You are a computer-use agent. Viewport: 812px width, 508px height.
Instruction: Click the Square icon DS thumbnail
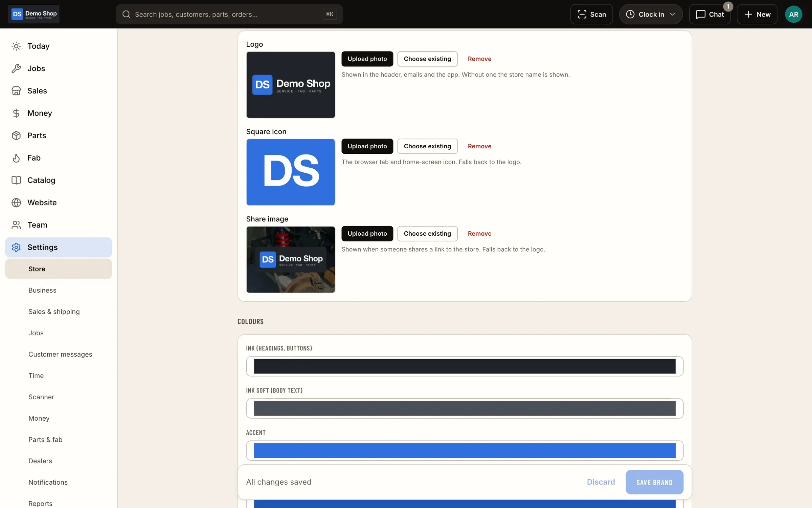tap(291, 172)
